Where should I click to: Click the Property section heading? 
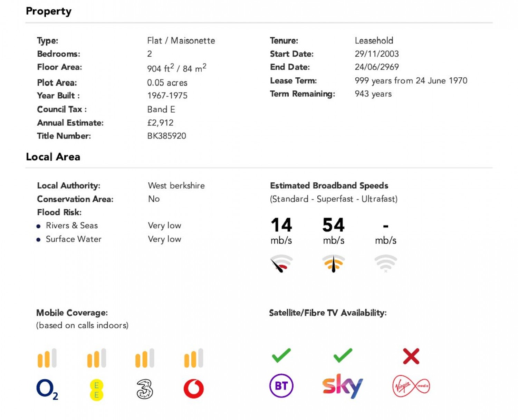click(49, 11)
